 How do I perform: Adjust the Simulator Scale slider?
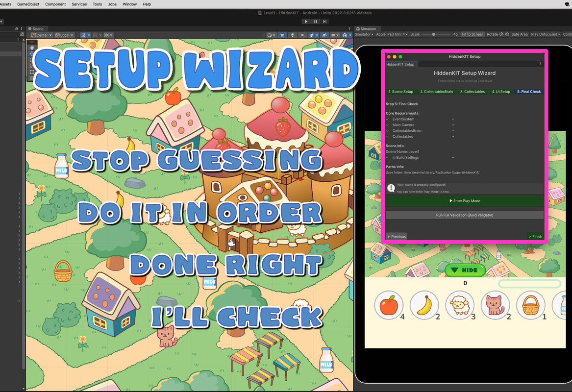[x=434, y=34]
